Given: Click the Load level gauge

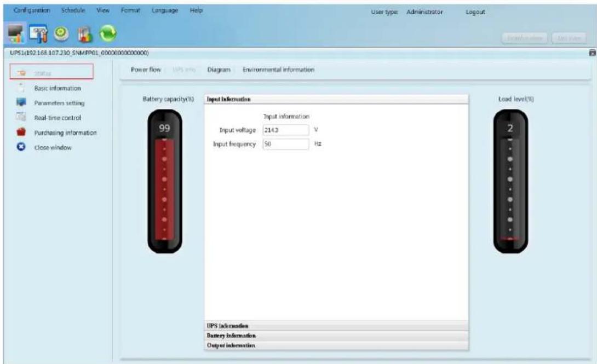Looking at the screenshot, I should tap(510, 181).
